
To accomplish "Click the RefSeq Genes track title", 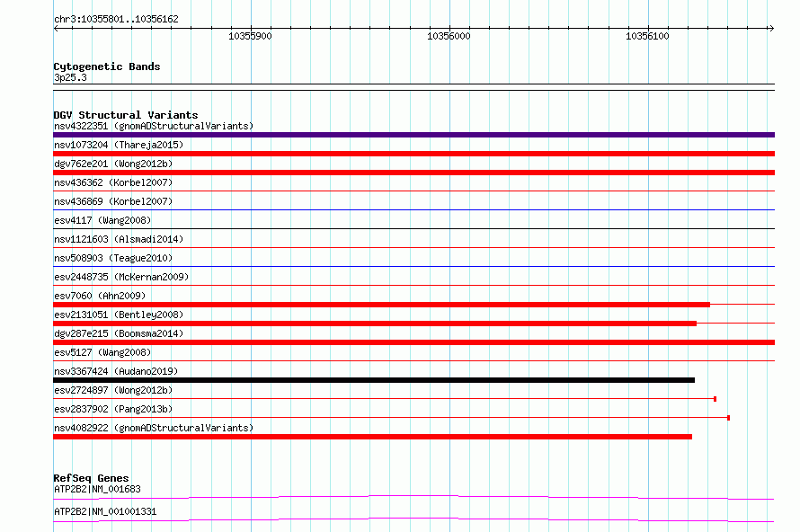I will 91,478.
